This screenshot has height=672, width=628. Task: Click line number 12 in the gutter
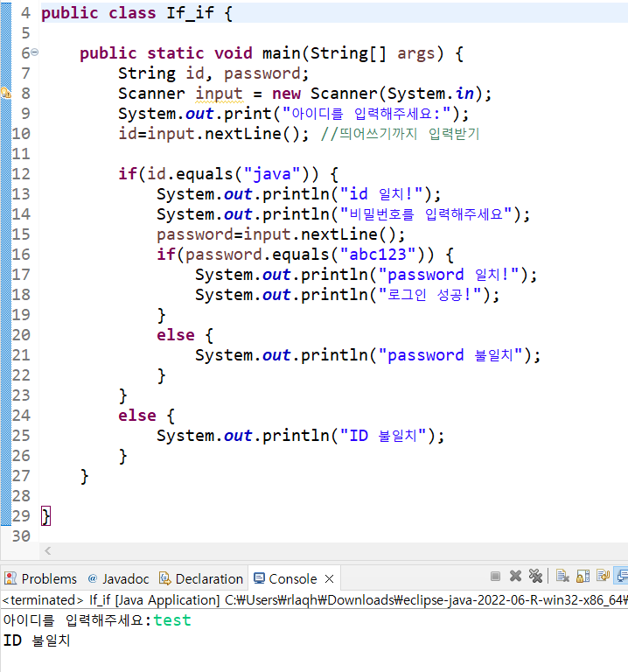click(x=21, y=174)
